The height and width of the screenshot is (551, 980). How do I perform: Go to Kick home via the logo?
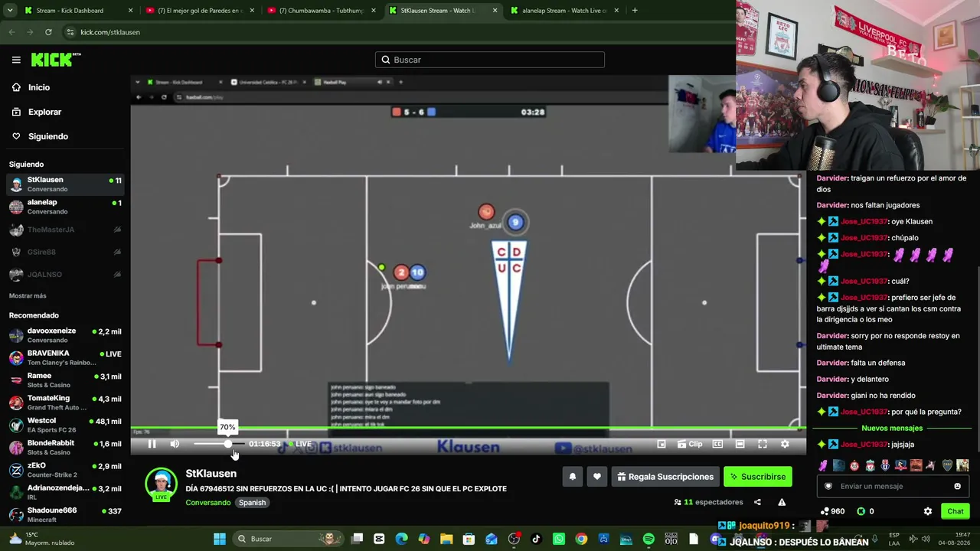click(55, 60)
